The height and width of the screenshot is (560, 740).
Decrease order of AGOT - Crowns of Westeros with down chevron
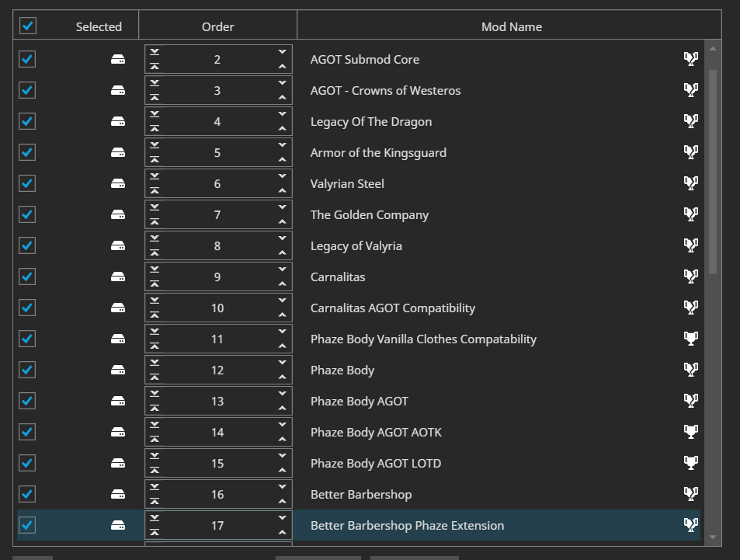pos(282,82)
